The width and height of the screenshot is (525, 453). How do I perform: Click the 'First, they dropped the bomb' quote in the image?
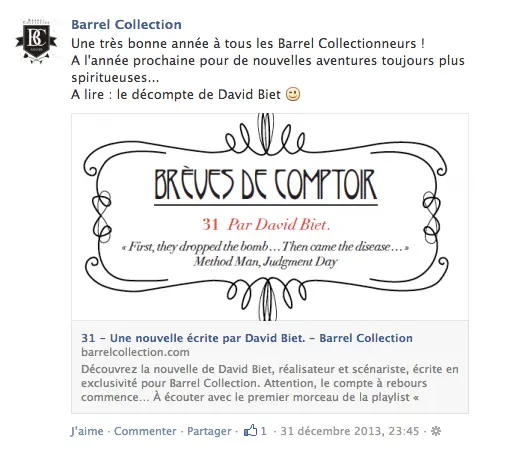tap(266, 247)
